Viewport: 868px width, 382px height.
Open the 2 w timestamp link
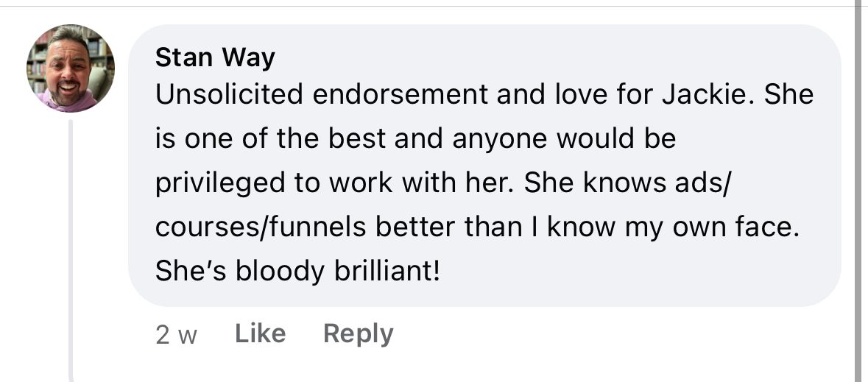(177, 336)
